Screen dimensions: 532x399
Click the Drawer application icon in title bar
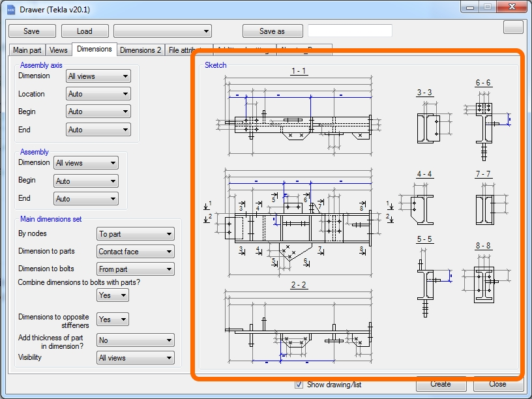click(11, 8)
